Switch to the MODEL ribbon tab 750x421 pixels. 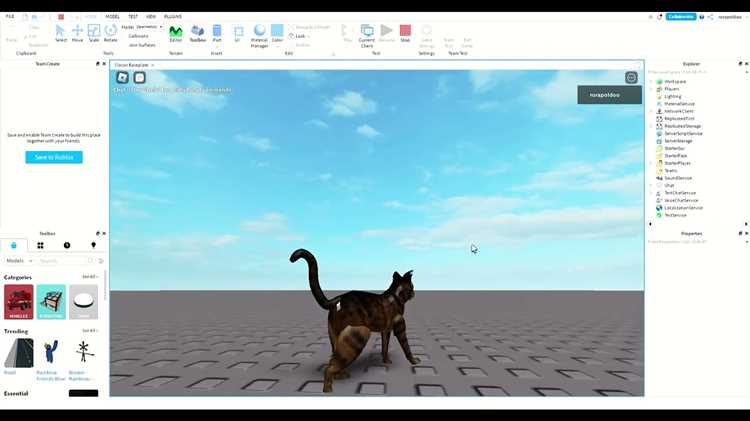tap(112, 16)
